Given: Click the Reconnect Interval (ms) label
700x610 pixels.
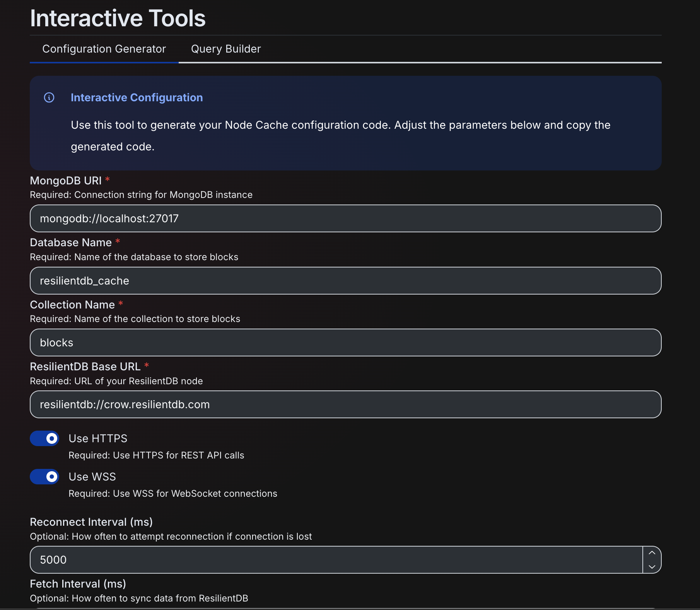Looking at the screenshot, I should click(x=91, y=522).
